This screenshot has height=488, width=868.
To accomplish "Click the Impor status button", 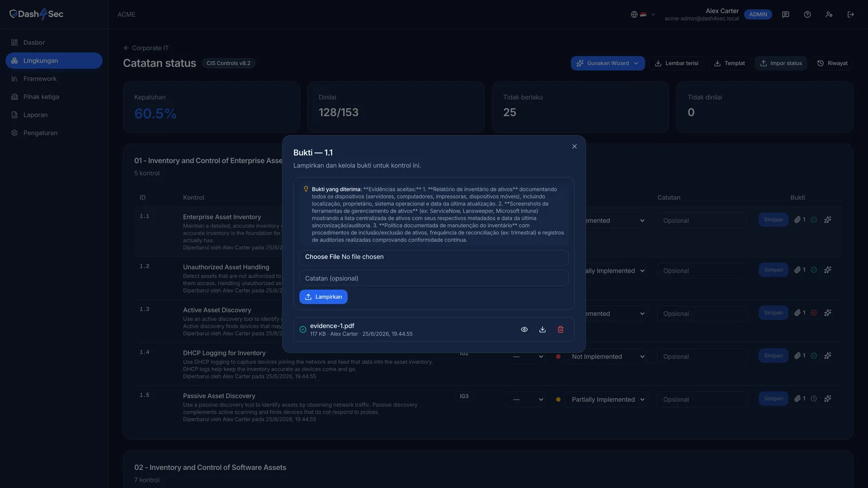I will [x=781, y=63].
